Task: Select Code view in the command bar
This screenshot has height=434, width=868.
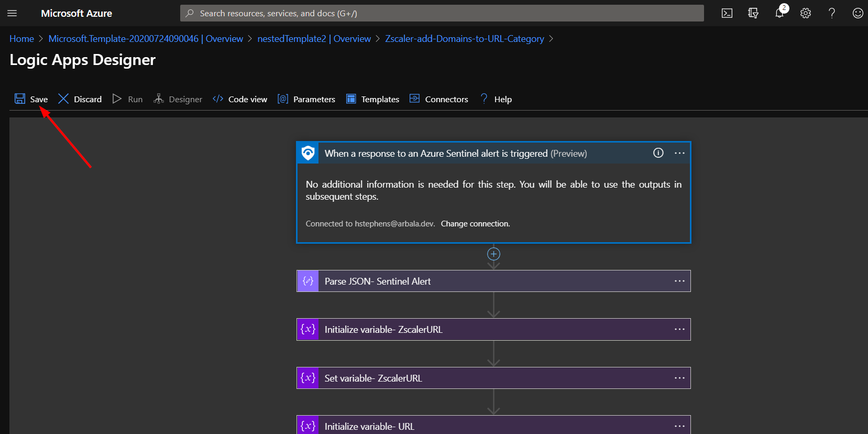Action: 240,99
